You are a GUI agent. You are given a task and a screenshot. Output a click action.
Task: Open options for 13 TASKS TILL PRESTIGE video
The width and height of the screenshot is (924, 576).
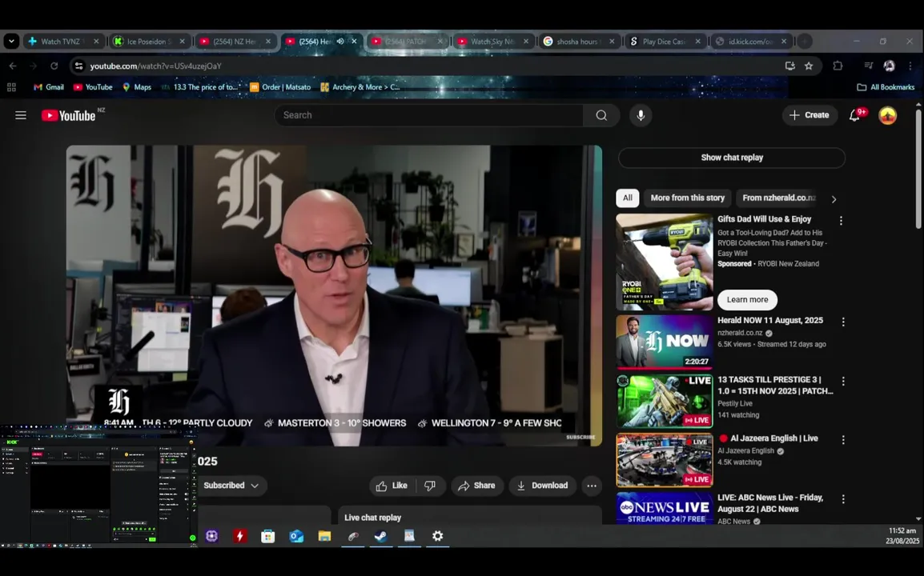pyautogui.click(x=843, y=382)
